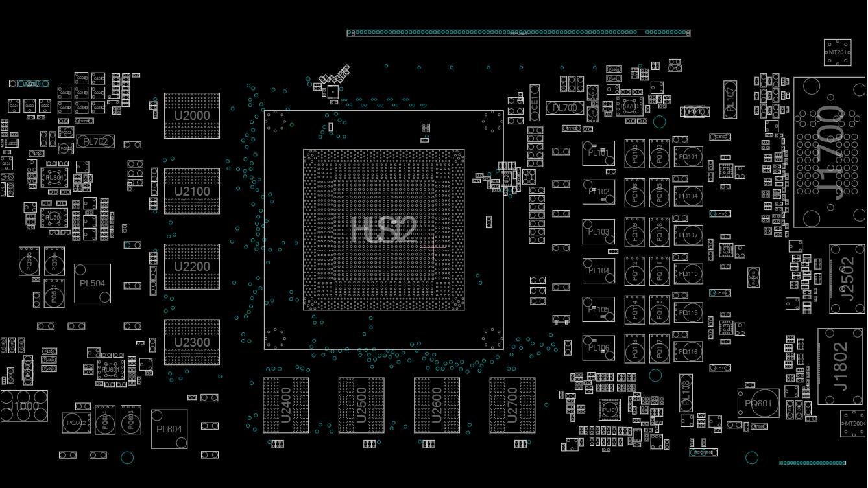The image size is (868, 488).
Task: Select MOSFET PQ102
Action: tap(635, 154)
